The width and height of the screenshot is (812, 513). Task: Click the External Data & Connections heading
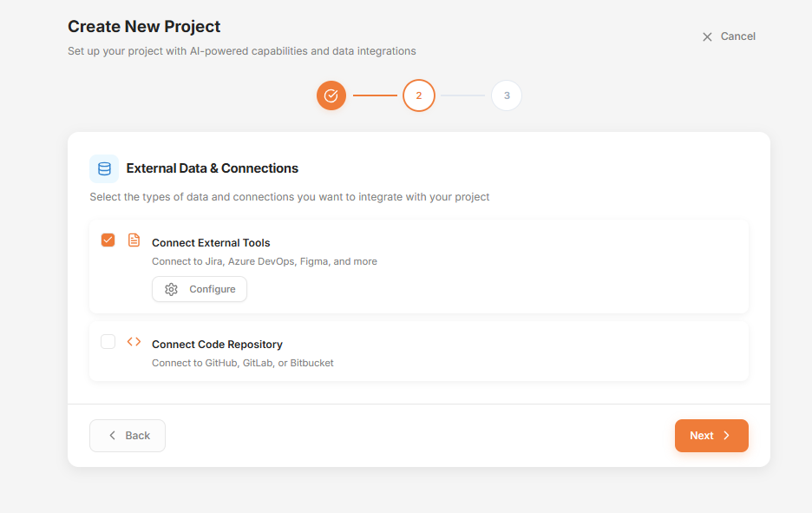(x=212, y=168)
